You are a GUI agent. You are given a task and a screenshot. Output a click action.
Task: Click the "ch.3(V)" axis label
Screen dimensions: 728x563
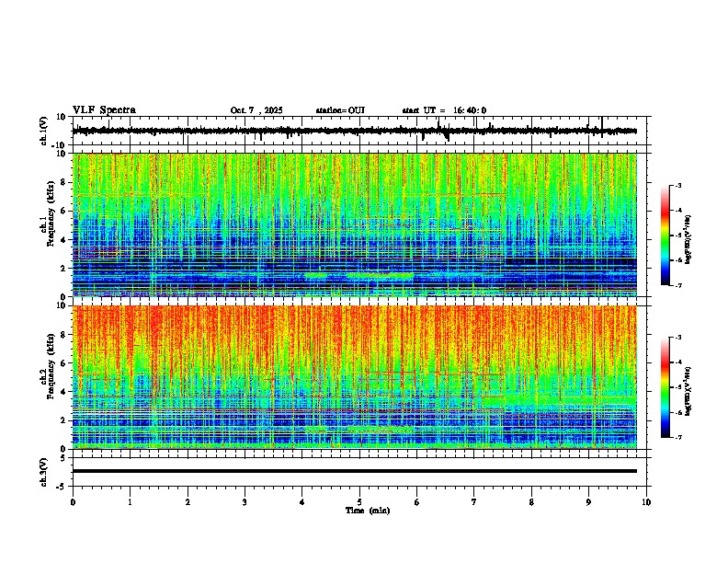(x=44, y=472)
